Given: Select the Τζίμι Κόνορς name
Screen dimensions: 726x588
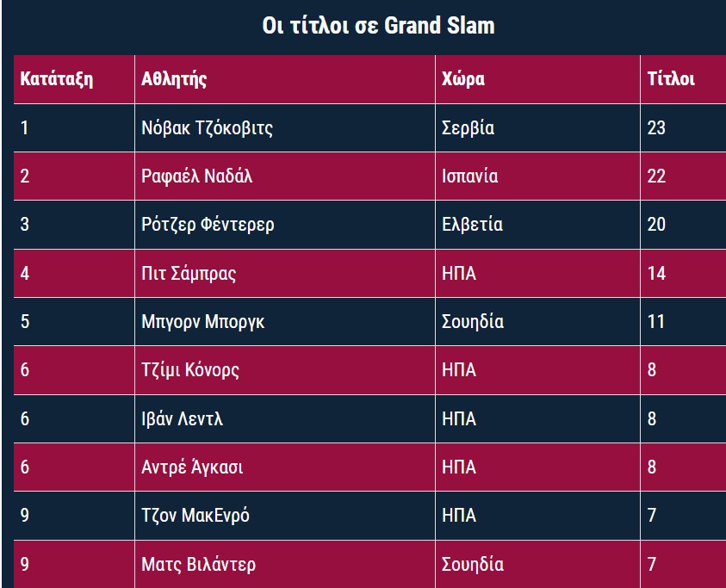Looking at the screenshot, I should pyautogui.click(x=190, y=370).
